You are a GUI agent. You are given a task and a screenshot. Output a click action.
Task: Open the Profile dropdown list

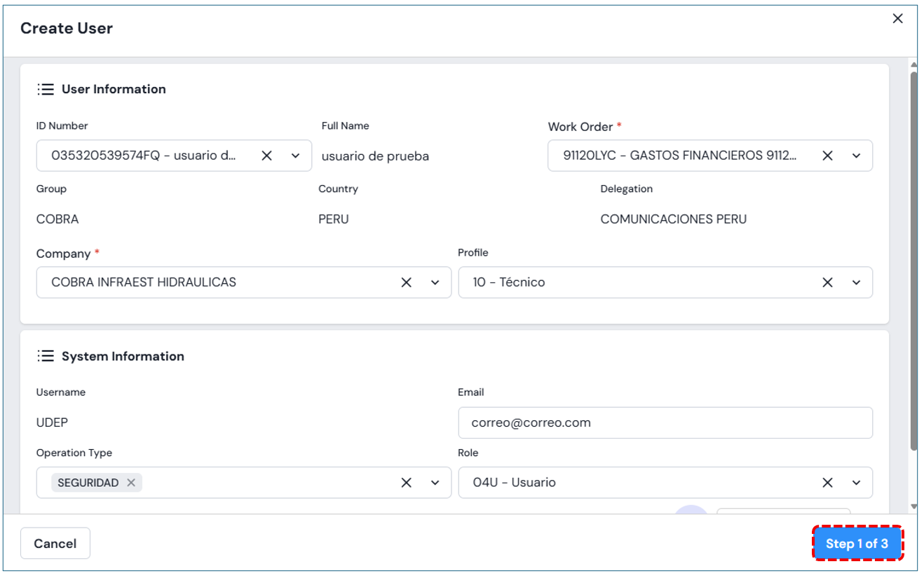pos(856,282)
